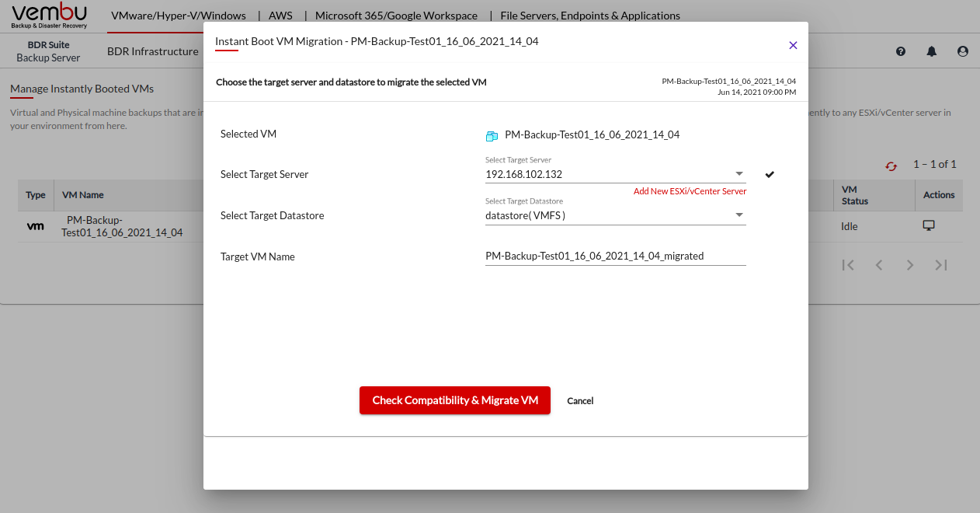The image size is (980, 513).
Task: Open the user account profile icon
Action: 963,51
